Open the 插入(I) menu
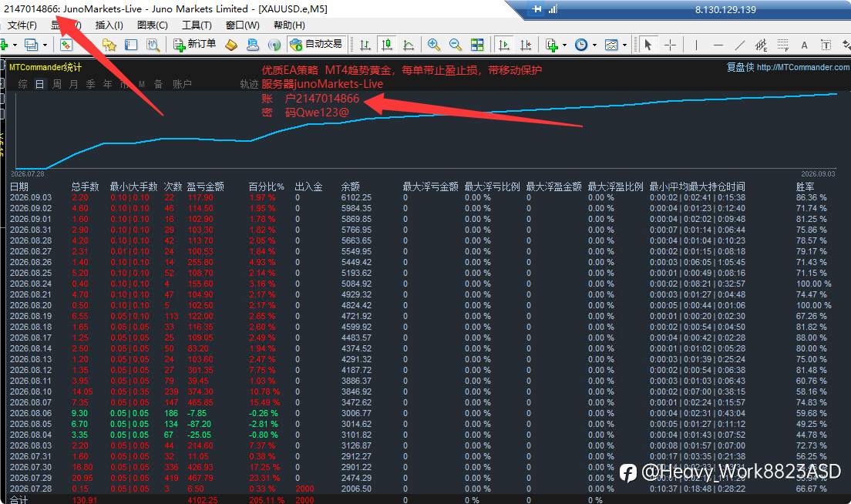 (109, 25)
